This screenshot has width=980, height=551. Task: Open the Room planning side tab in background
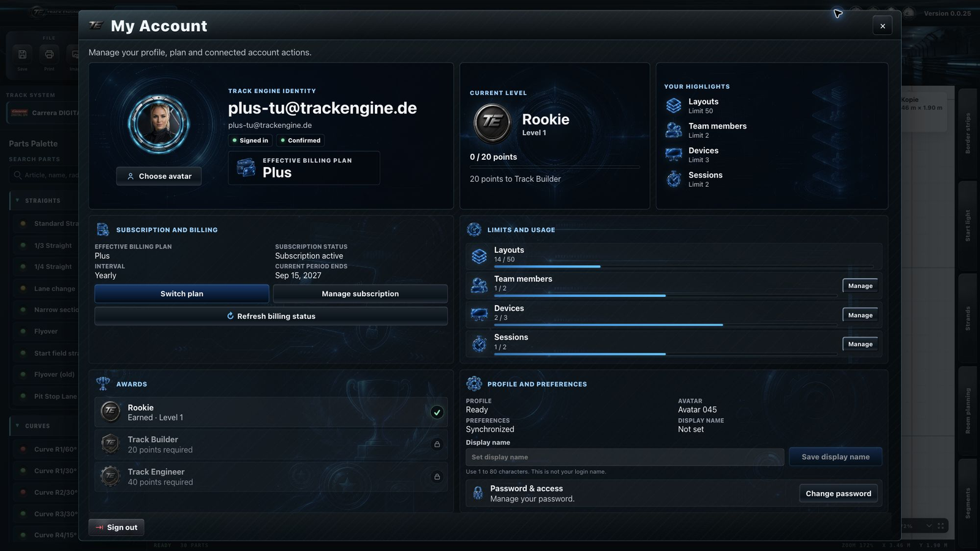pyautogui.click(x=968, y=410)
